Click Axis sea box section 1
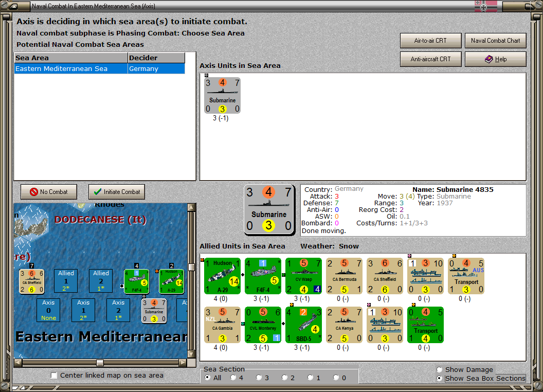Screen dimensions: 543x392 point(83,310)
